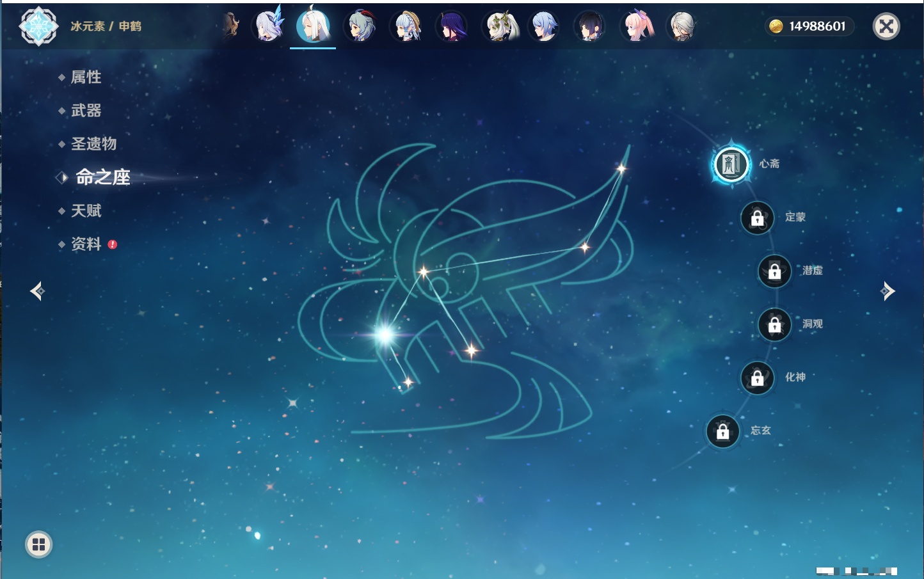924x579 pixels.
Task: Select the 命之座 constellation tab
Action: [102, 177]
